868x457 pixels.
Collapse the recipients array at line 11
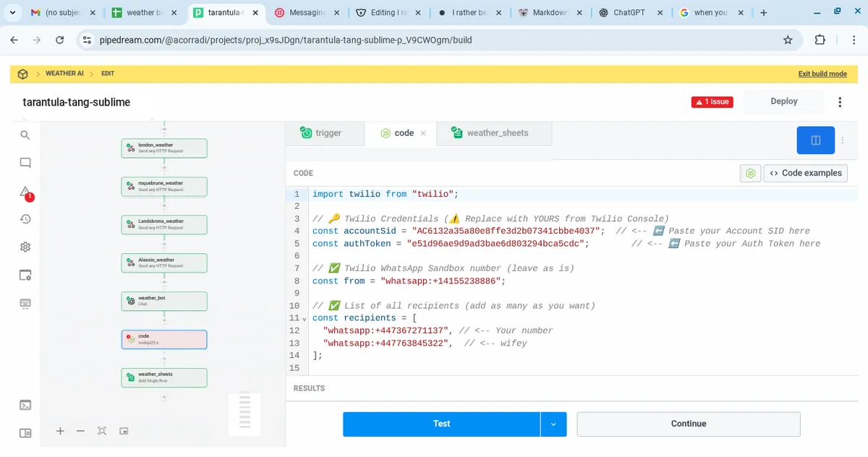coord(305,319)
